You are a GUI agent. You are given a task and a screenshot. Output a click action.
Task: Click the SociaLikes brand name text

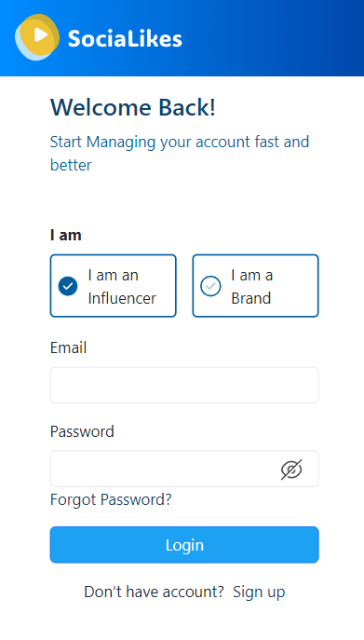click(x=125, y=39)
